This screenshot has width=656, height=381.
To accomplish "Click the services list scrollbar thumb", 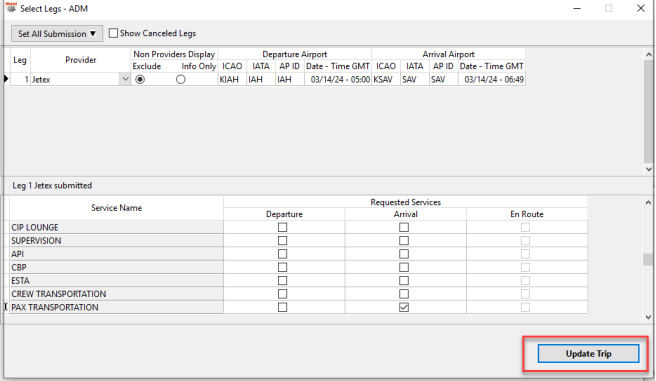I will click(648, 259).
